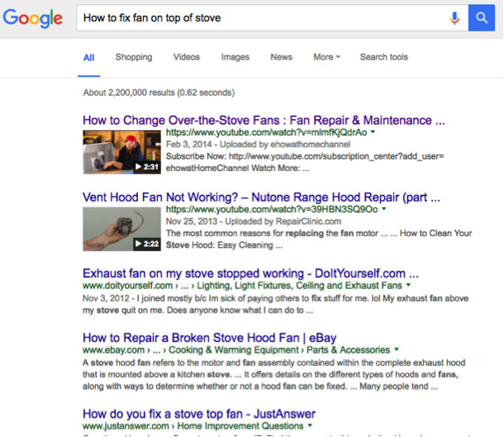
Task: Switch to the Shopping tab
Action: [134, 57]
